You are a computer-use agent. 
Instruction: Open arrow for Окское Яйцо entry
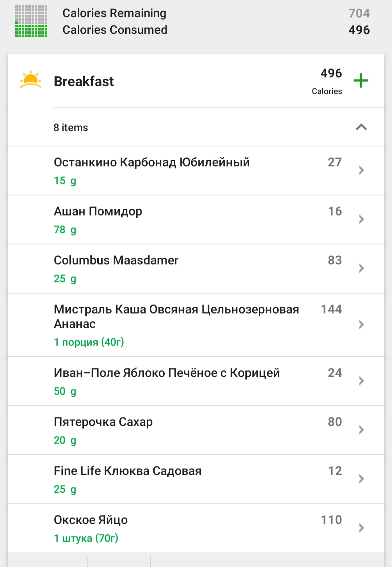361,528
